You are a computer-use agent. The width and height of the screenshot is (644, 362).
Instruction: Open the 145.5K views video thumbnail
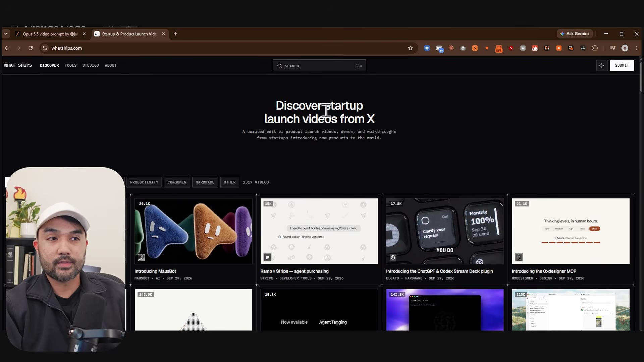(193, 310)
